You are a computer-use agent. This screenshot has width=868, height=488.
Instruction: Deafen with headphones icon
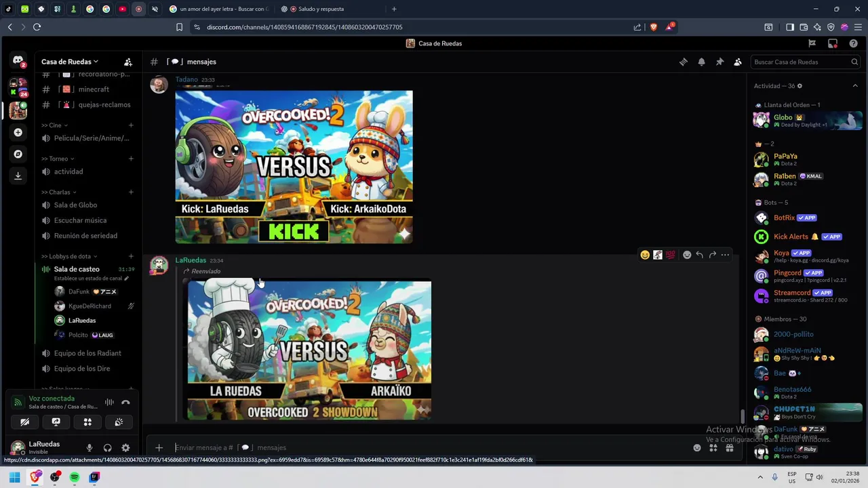(x=107, y=448)
